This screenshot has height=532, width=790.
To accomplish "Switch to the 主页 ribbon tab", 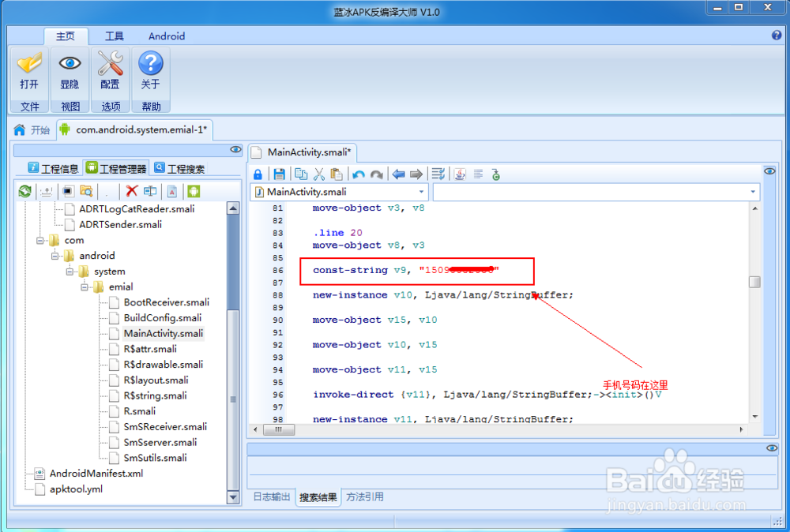I will (x=66, y=36).
